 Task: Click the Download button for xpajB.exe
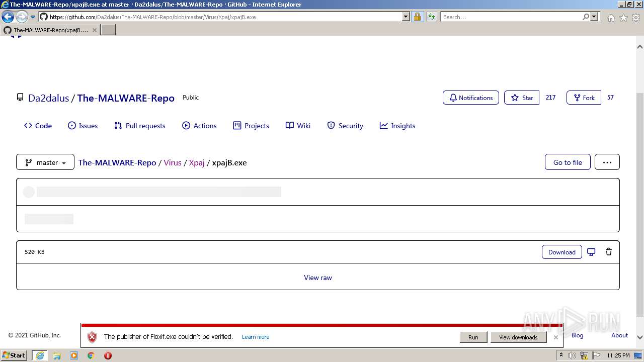coord(562,252)
